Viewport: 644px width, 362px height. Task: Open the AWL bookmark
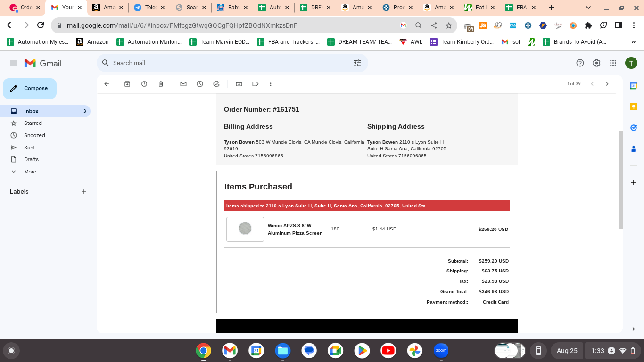(x=411, y=42)
